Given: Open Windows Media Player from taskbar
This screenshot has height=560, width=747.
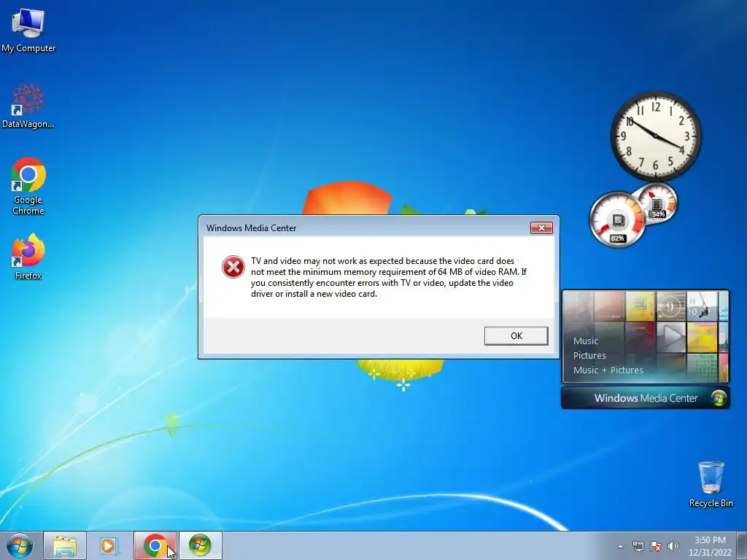Looking at the screenshot, I should (109, 545).
